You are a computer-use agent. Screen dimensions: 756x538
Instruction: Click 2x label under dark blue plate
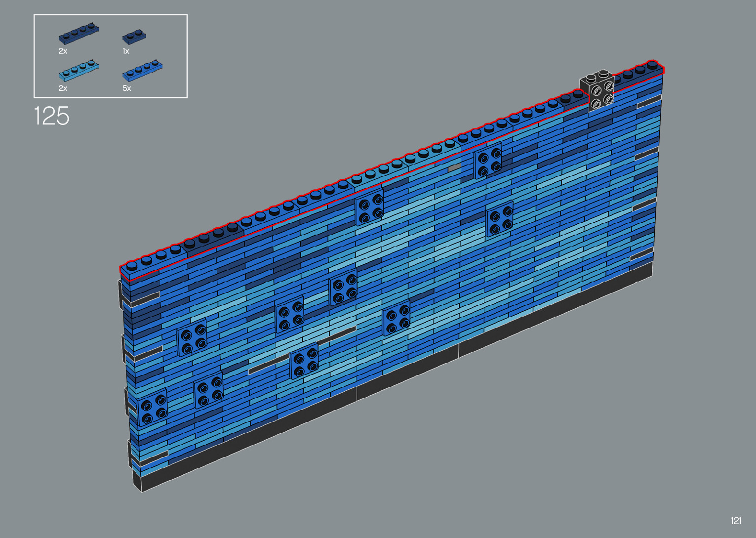pos(63,51)
